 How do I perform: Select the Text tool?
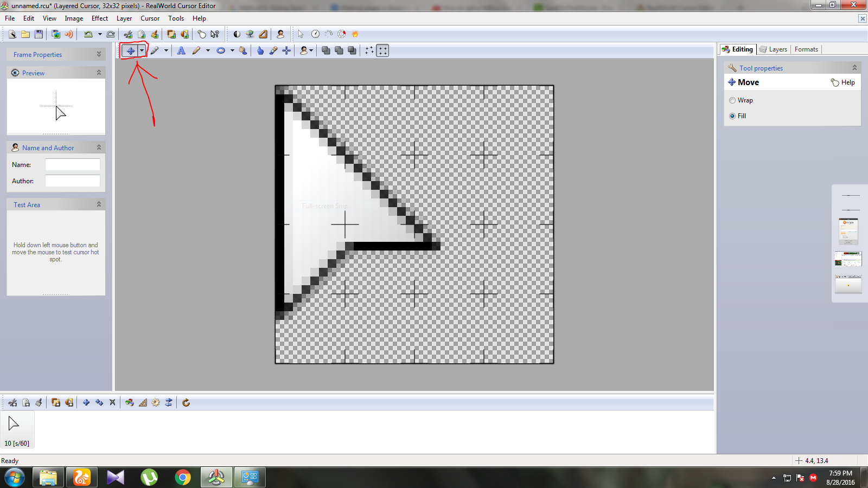(181, 50)
